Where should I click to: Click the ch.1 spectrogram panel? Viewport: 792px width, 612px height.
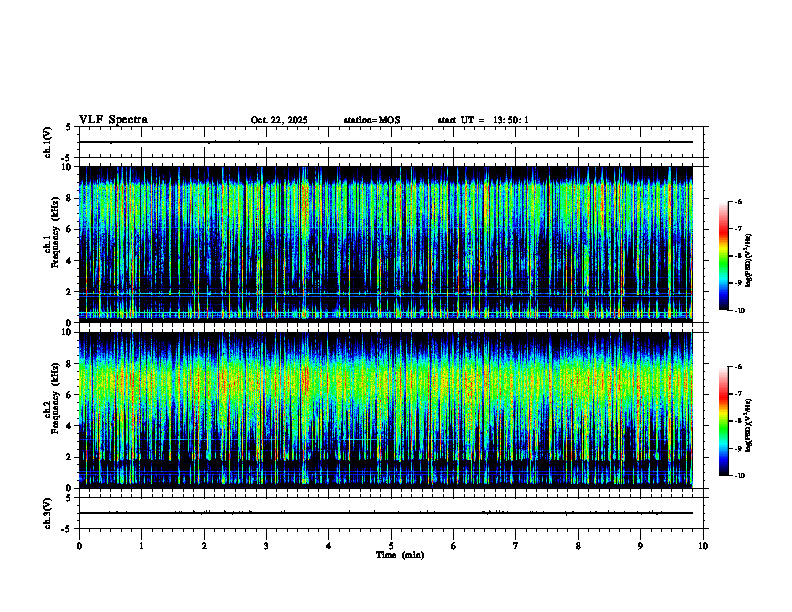386,244
